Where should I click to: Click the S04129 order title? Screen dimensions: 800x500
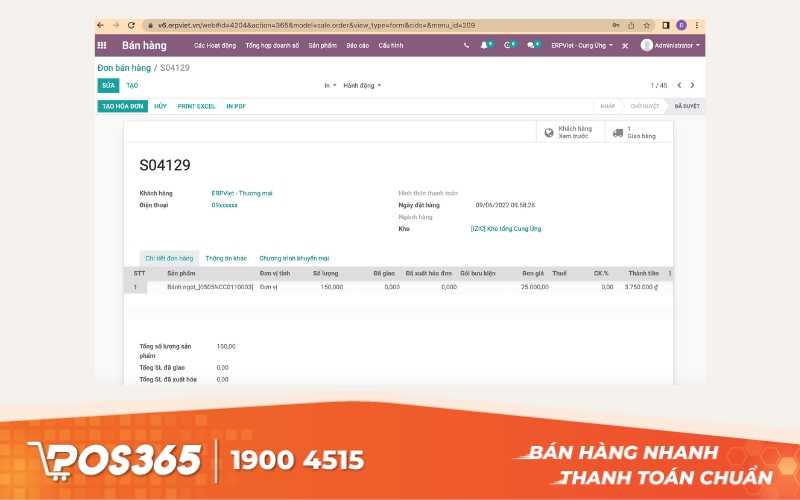[x=165, y=165]
